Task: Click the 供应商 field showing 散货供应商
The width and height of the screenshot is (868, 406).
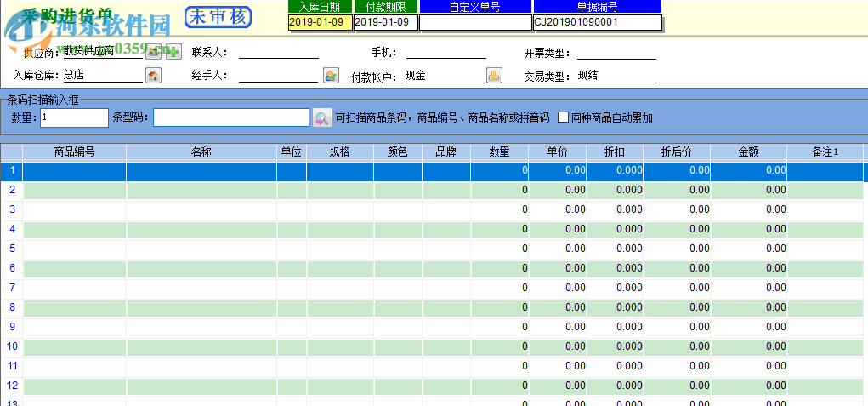Action: coord(104,52)
